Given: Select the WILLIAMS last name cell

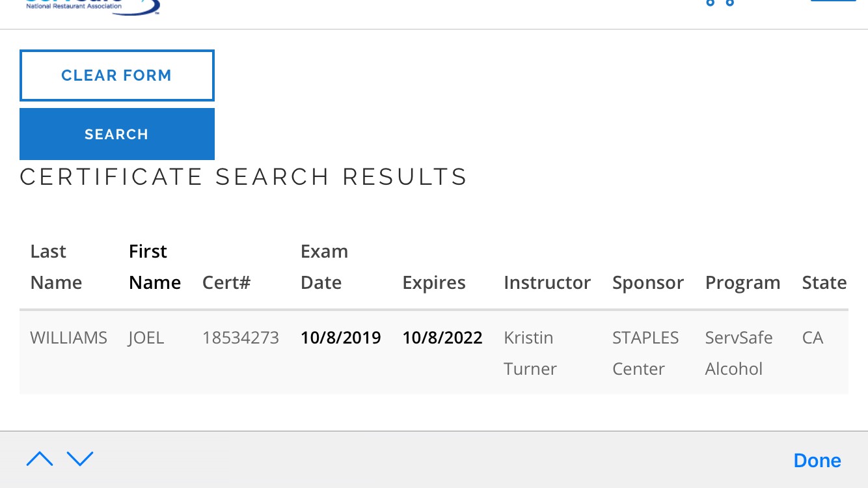Looking at the screenshot, I should (69, 338).
